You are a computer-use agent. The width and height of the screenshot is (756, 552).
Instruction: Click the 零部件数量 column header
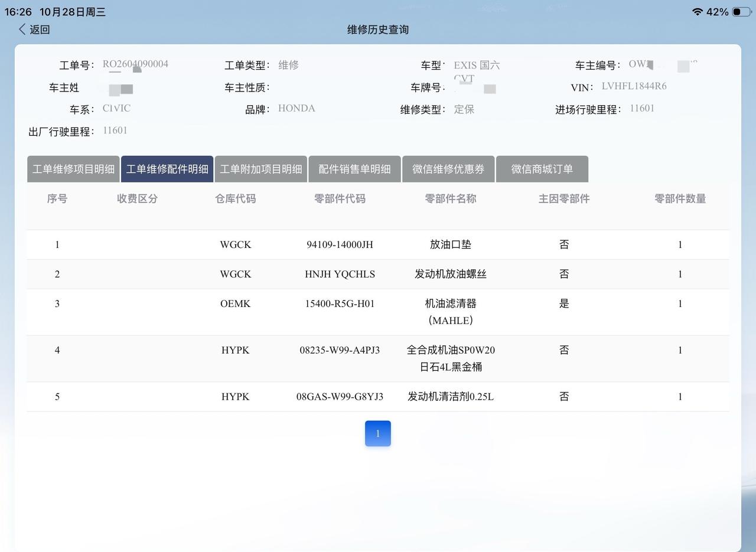(680, 199)
